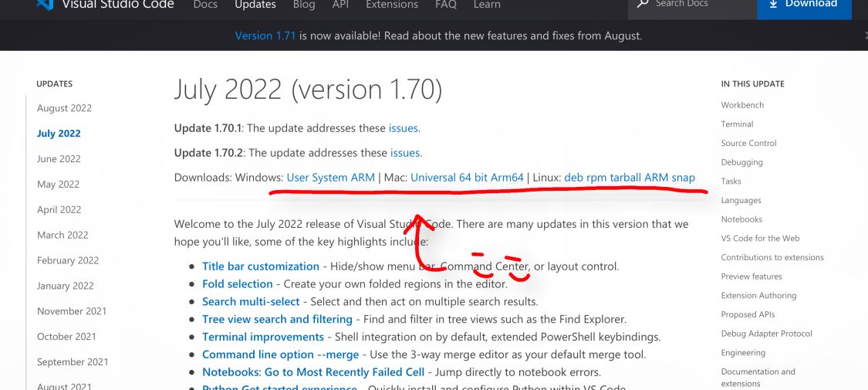
Task: Select February 2022 in the updates sidebar
Action: [68, 260]
